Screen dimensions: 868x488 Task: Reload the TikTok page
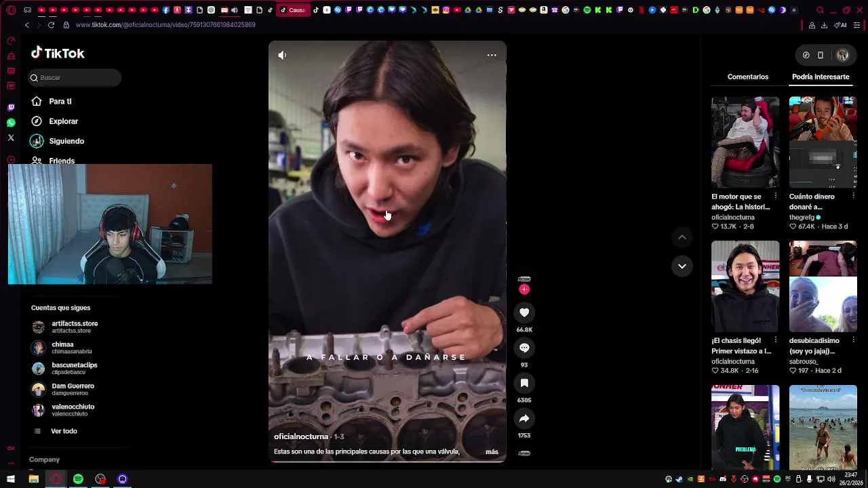click(x=51, y=25)
